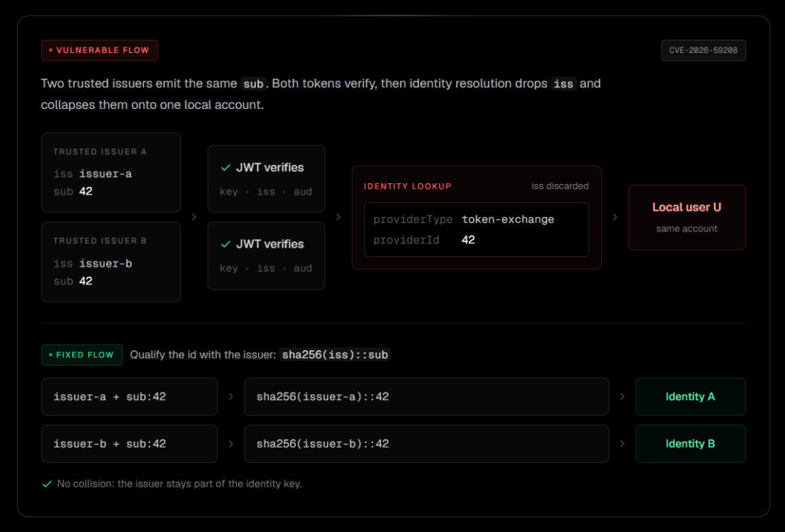Click the providerType token-exchange lookup box
The height and width of the screenshot is (532, 785).
[x=477, y=230]
